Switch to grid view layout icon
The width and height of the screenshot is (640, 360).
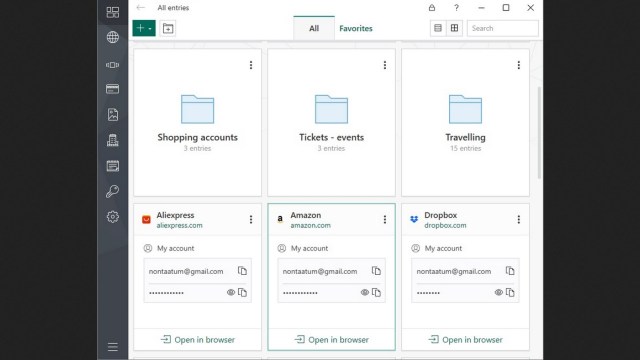coord(454,28)
